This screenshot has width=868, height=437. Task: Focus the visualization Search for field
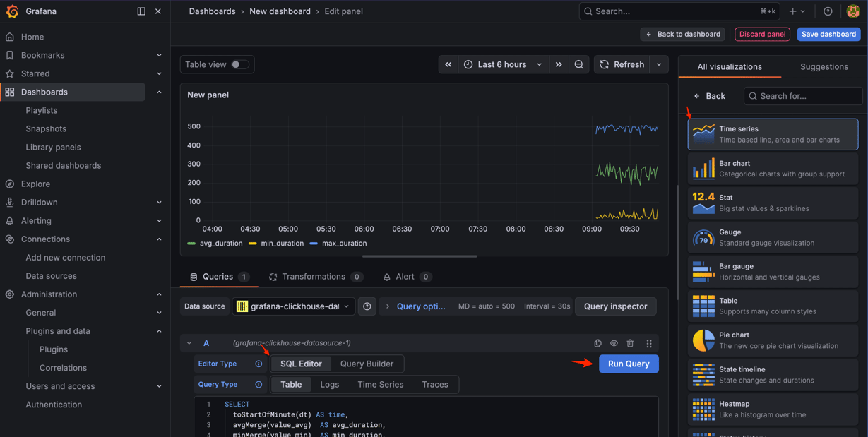803,96
